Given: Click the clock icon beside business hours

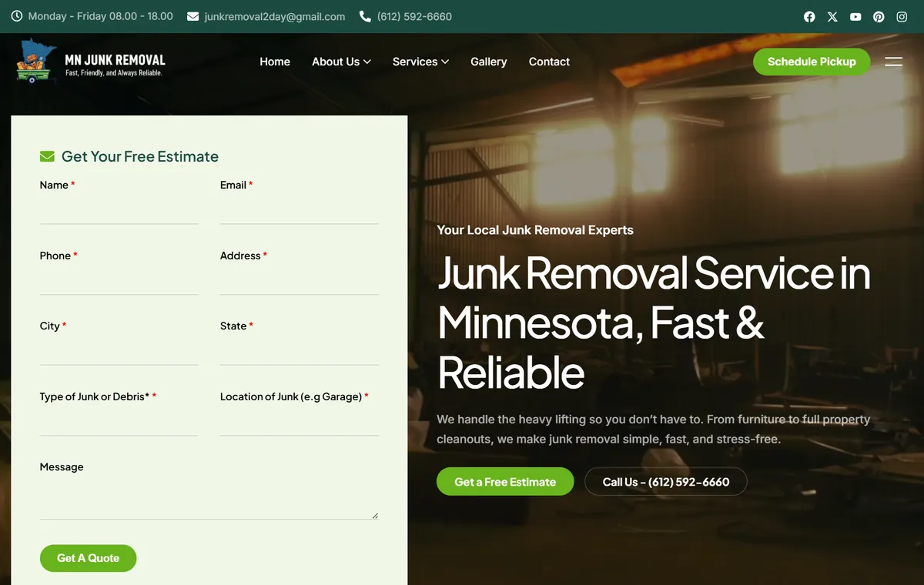Looking at the screenshot, I should point(17,16).
